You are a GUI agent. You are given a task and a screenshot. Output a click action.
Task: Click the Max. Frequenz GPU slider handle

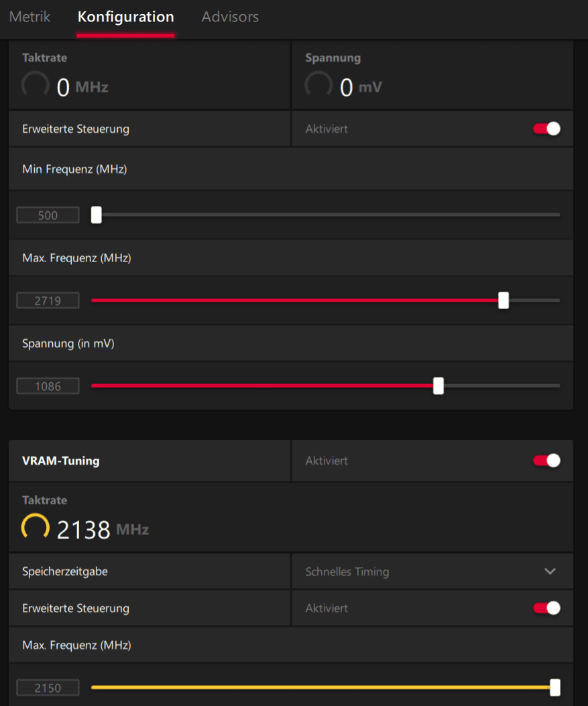point(504,300)
